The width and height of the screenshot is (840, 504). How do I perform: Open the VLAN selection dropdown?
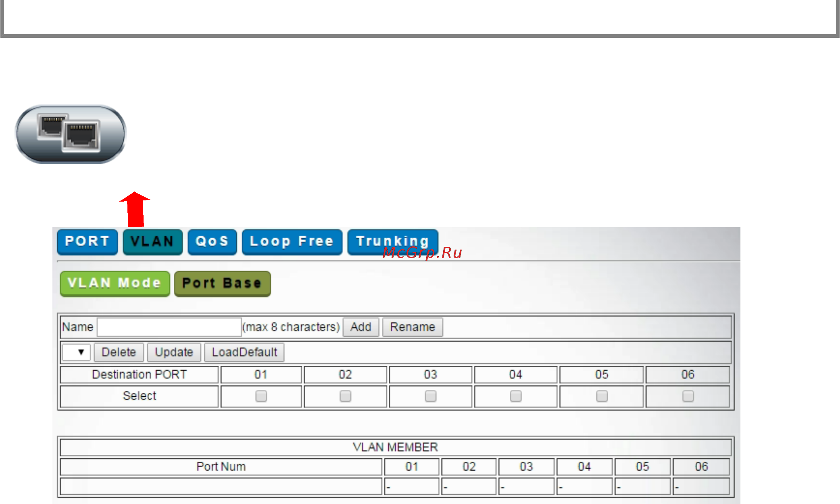pyautogui.click(x=76, y=352)
